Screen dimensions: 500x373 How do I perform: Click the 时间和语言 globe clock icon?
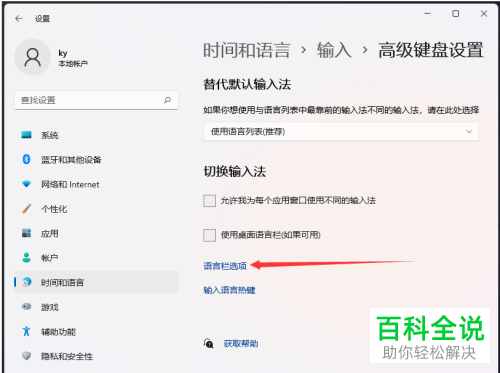pyautogui.click(x=27, y=282)
